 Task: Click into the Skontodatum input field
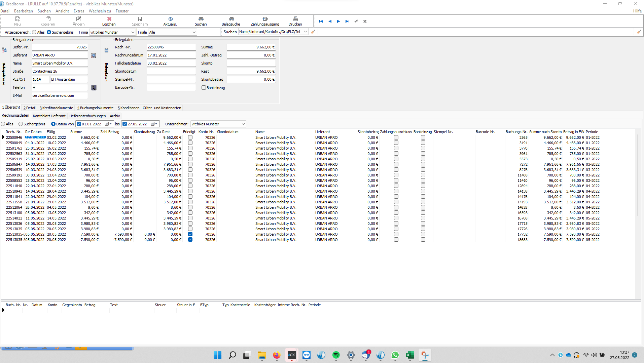click(x=171, y=71)
